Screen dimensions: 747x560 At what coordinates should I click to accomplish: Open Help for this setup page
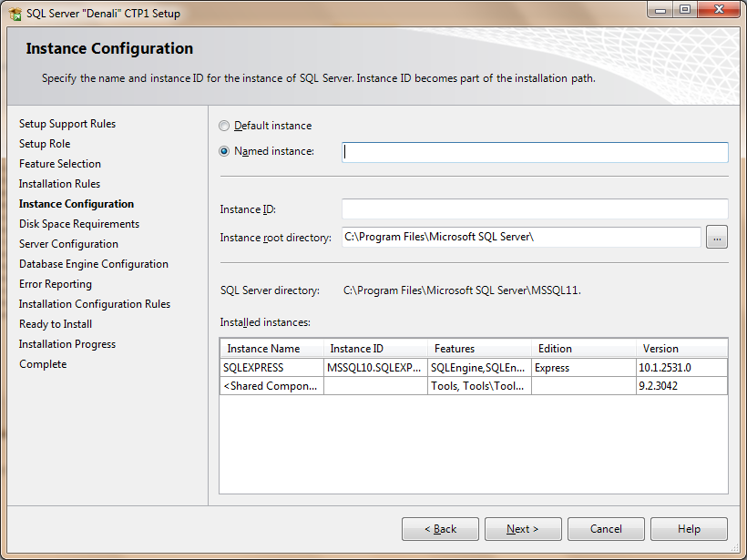click(x=689, y=529)
